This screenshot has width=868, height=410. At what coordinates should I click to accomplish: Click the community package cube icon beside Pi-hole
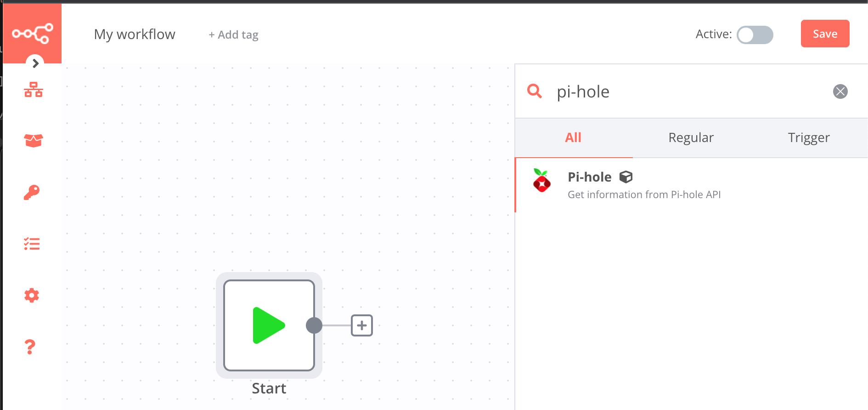tap(626, 177)
